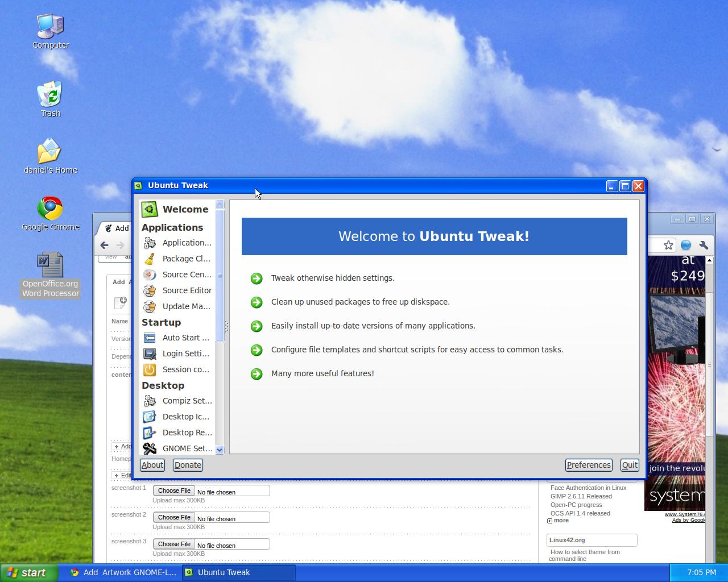Select the Add tab in Chrome
Screen dimensions: 728x582
(x=117, y=228)
